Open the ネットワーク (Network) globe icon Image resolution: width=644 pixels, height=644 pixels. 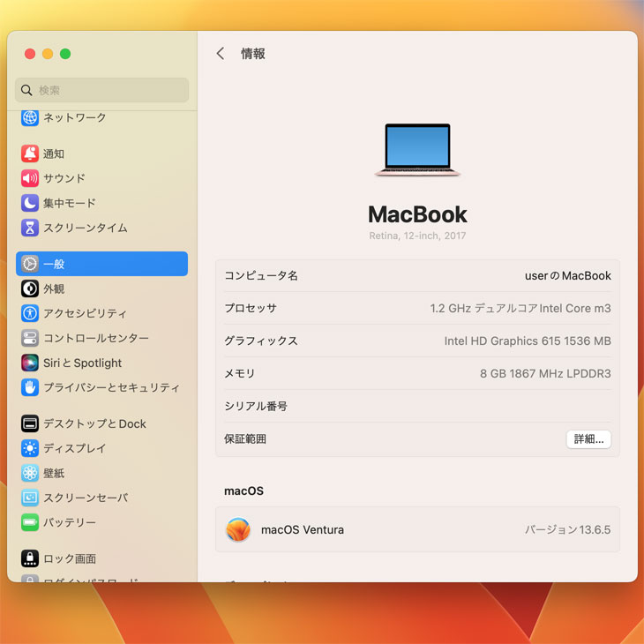pyautogui.click(x=30, y=117)
